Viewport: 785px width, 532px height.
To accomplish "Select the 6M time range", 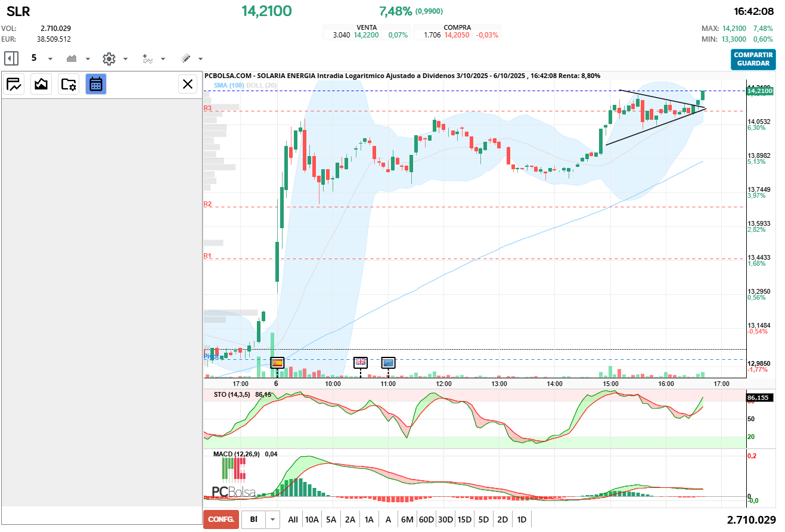I will tap(407, 519).
